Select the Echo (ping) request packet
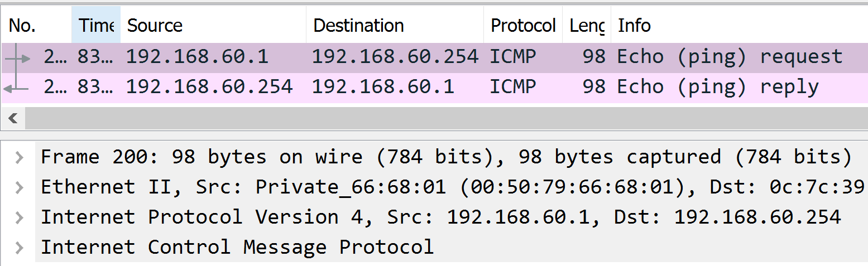Image resolution: width=868 pixels, height=266 pixels. point(434,57)
